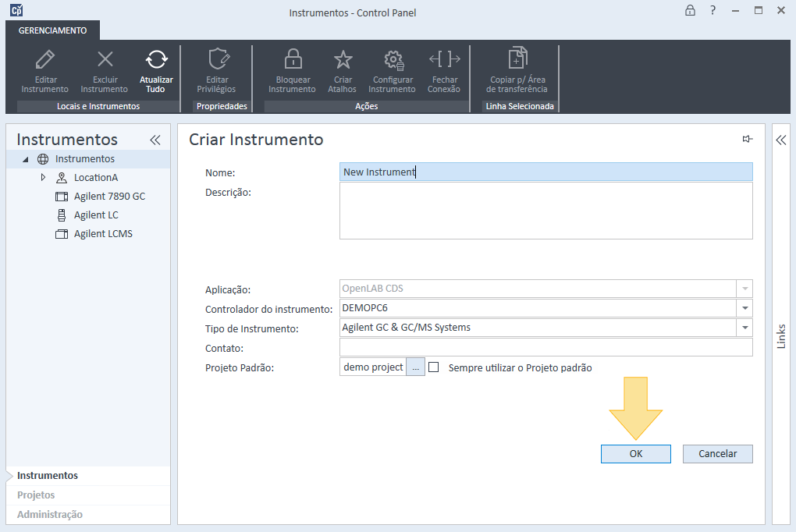The image size is (796, 532).
Task: Click the Nome input field
Action: 545,172
